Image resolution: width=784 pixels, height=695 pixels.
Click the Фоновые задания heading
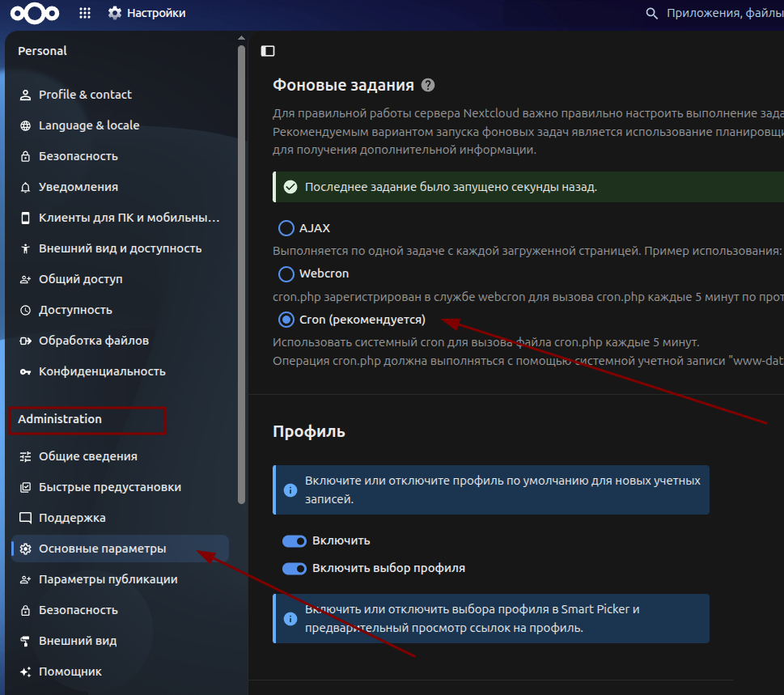[344, 85]
